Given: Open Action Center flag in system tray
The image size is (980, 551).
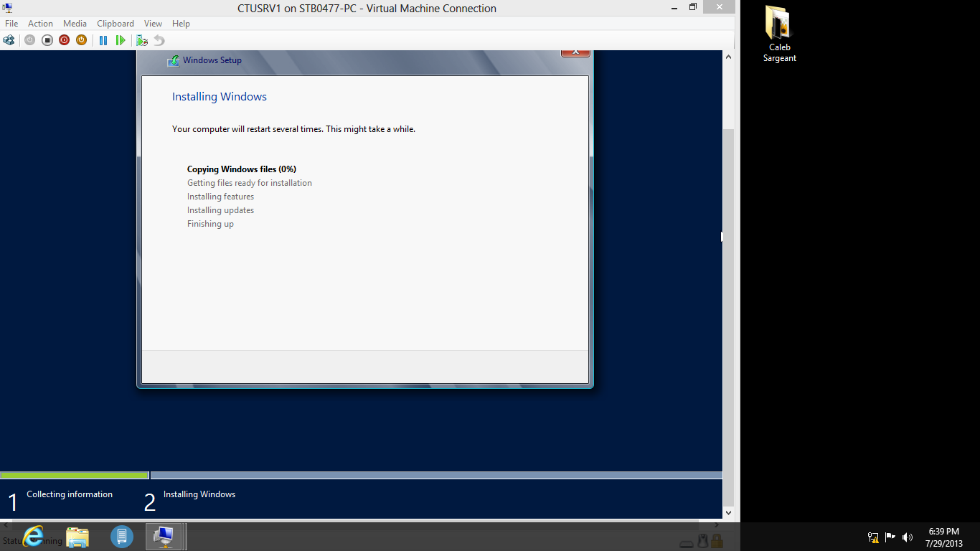Looking at the screenshot, I should click(890, 537).
